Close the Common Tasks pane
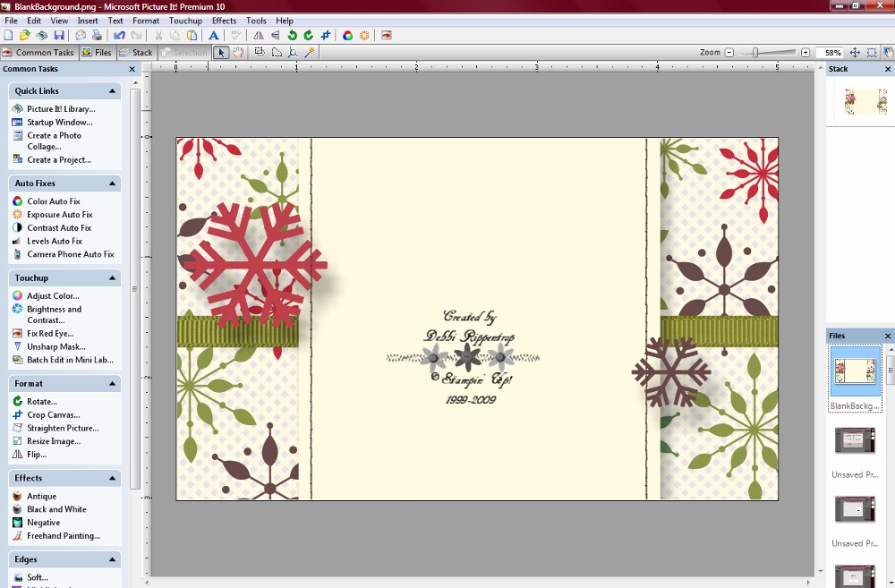The height and width of the screenshot is (588, 895). (x=132, y=69)
